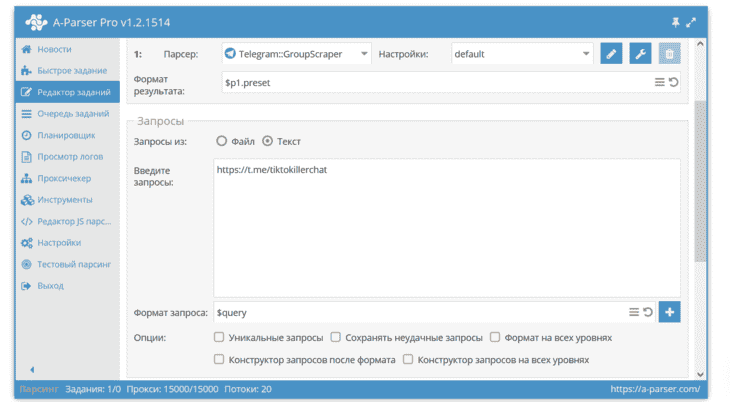Open Очередь заданий in the sidebar
730x402 pixels.
click(68, 114)
